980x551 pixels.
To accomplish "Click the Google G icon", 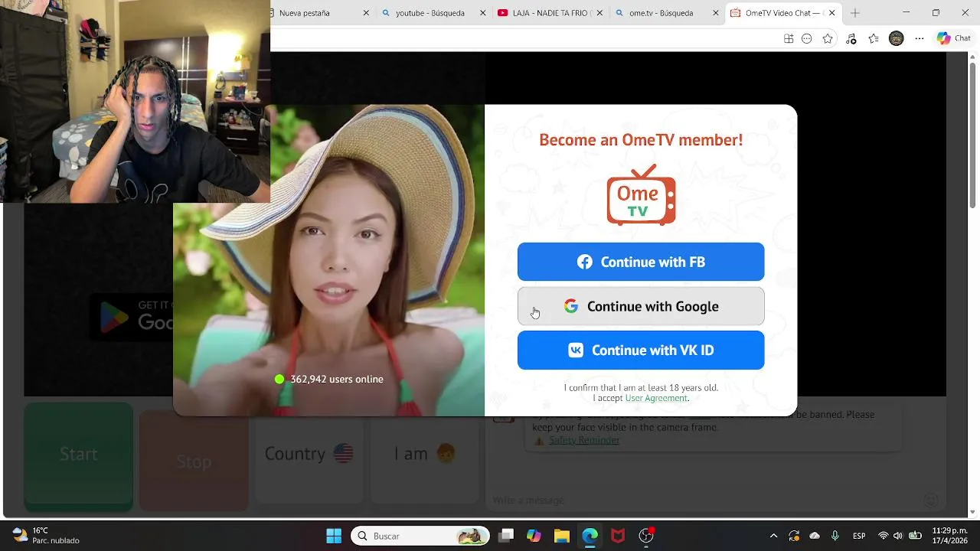I will click(x=571, y=306).
